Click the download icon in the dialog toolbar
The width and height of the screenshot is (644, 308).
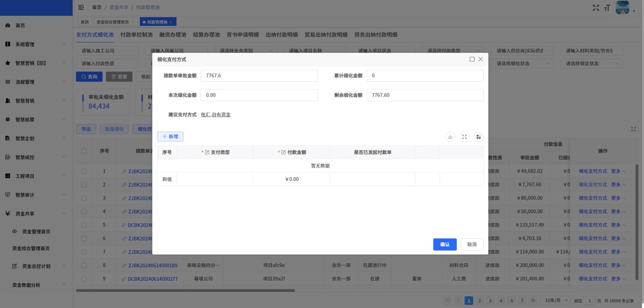450,137
